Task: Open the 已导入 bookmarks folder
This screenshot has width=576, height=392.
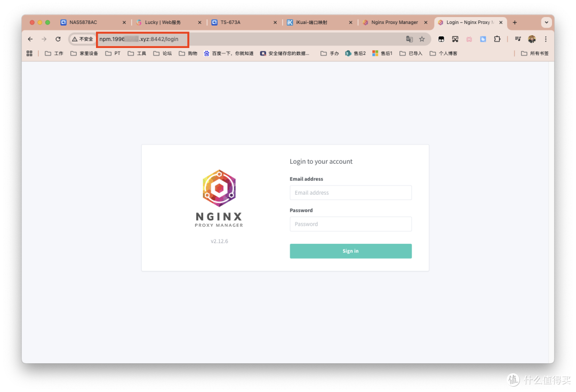Action: [x=411, y=53]
